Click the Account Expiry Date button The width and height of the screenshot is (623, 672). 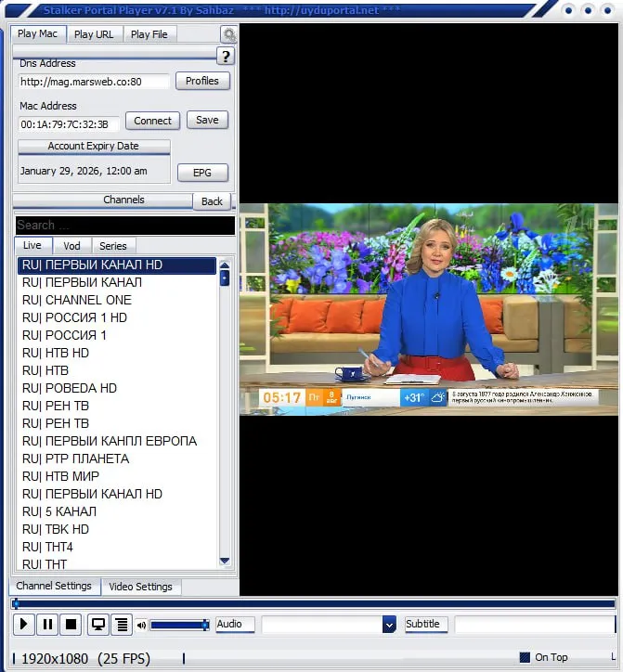(94, 146)
